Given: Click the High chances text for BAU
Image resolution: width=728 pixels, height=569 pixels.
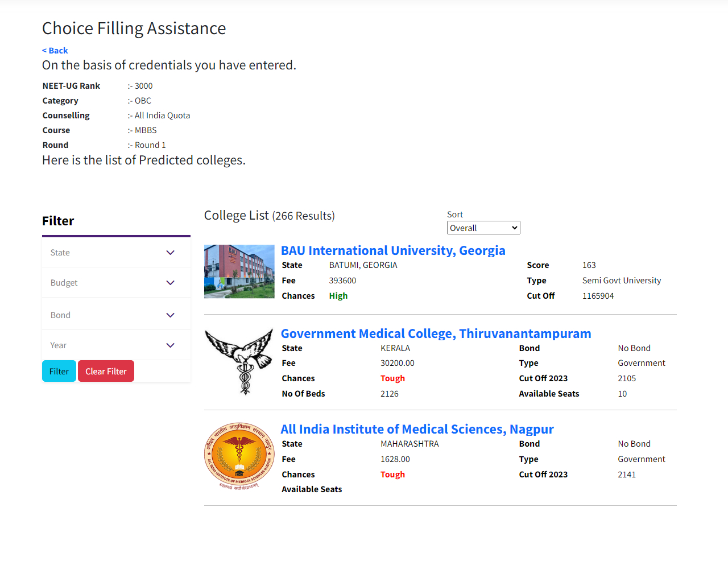Looking at the screenshot, I should point(338,296).
